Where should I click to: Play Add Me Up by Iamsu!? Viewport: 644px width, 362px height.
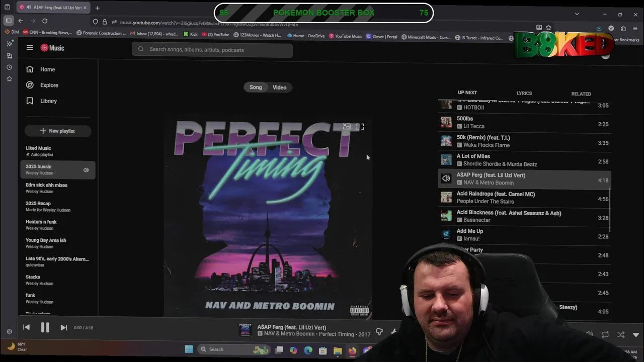[x=524, y=236]
